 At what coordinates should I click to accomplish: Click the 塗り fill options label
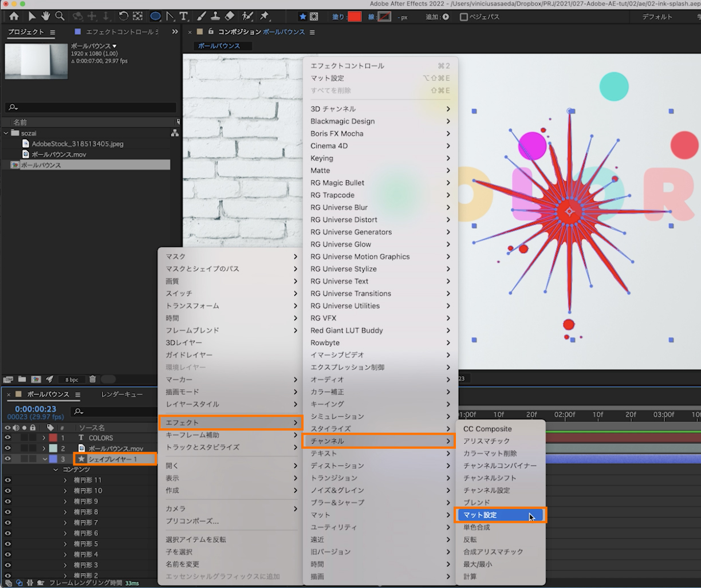pos(338,17)
